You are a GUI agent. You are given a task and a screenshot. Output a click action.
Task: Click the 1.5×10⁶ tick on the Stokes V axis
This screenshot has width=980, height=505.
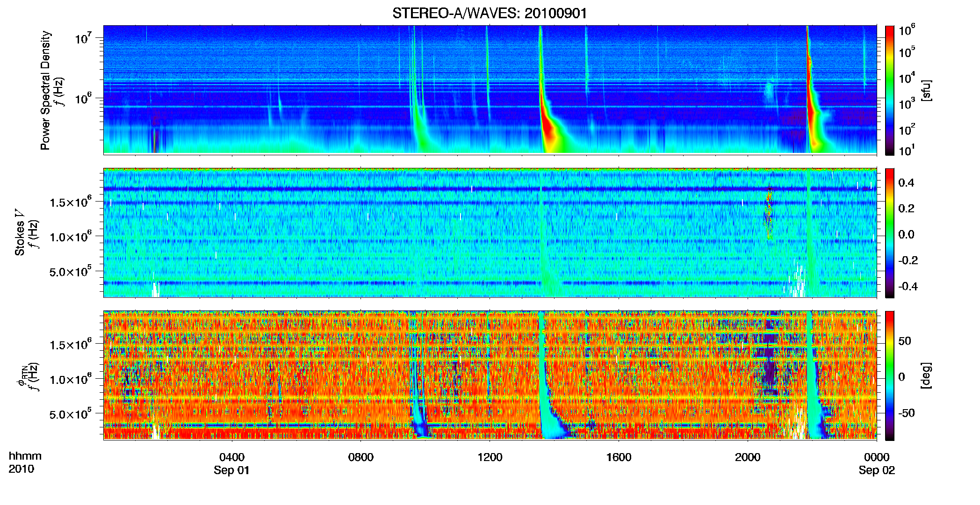[x=70, y=202]
